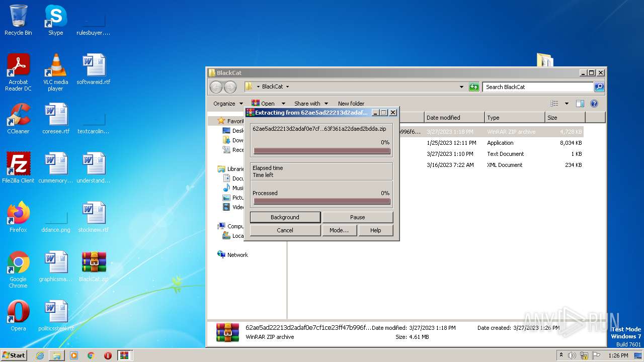Open Chrome from the taskbar
Viewport: 644px width, 362px height.
pos(91,355)
